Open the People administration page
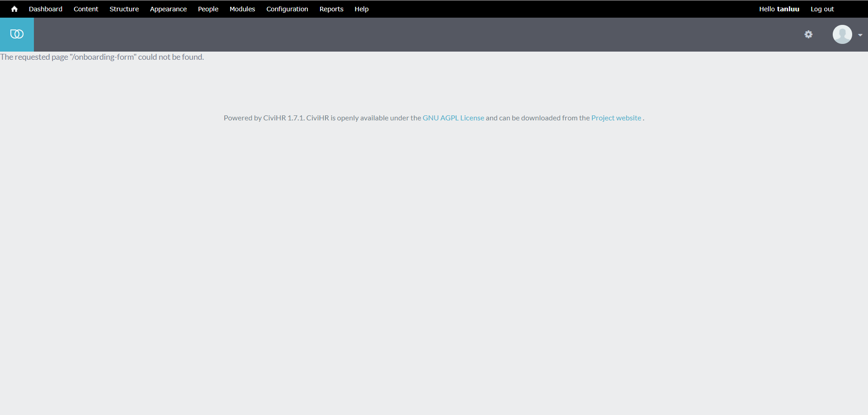This screenshot has width=868, height=415. 208,9
